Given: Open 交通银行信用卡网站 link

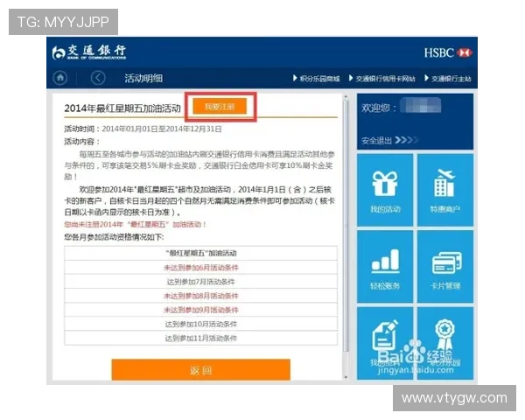Looking at the screenshot, I should pos(382,79).
